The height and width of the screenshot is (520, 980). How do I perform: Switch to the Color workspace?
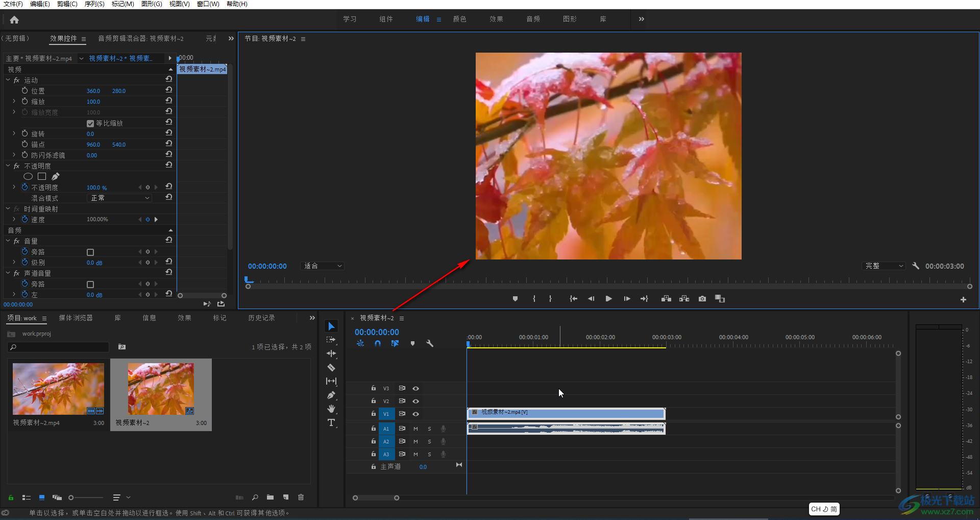point(459,19)
